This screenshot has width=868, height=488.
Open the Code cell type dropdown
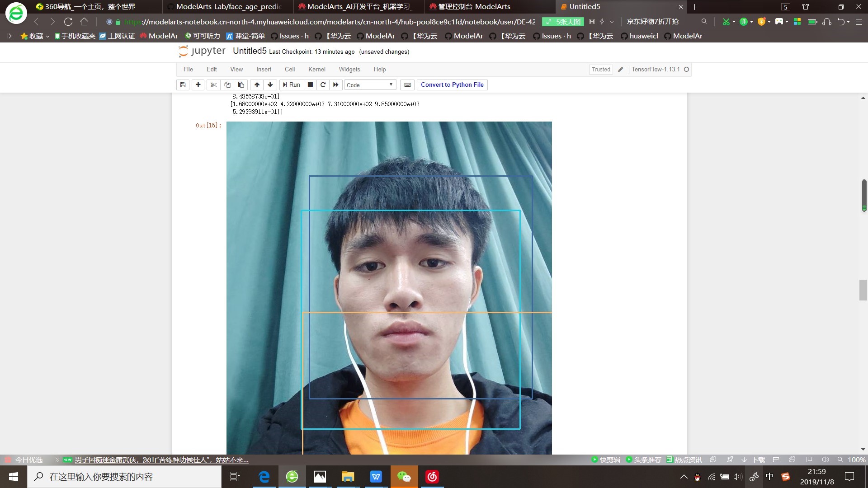click(370, 85)
